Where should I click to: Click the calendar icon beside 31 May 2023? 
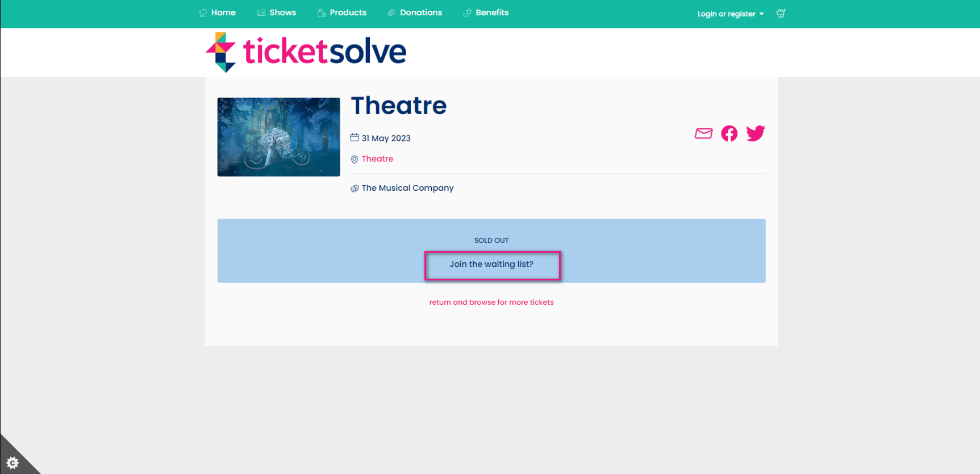click(x=355, y=137)
